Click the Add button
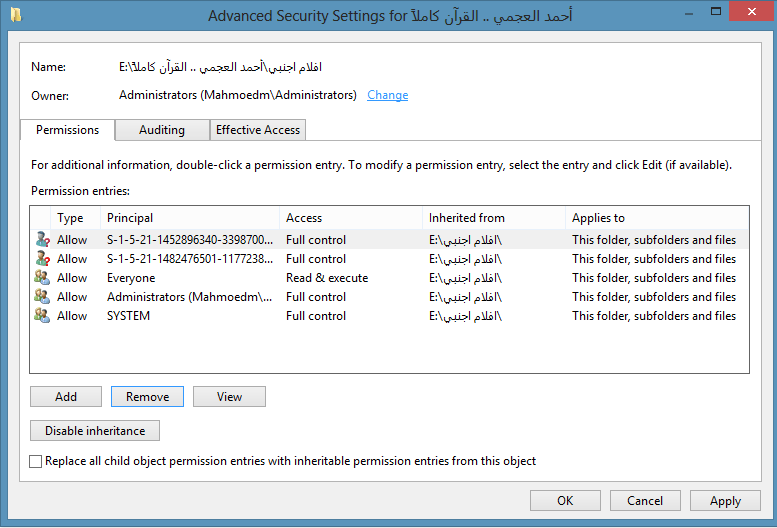 point(66,397)
